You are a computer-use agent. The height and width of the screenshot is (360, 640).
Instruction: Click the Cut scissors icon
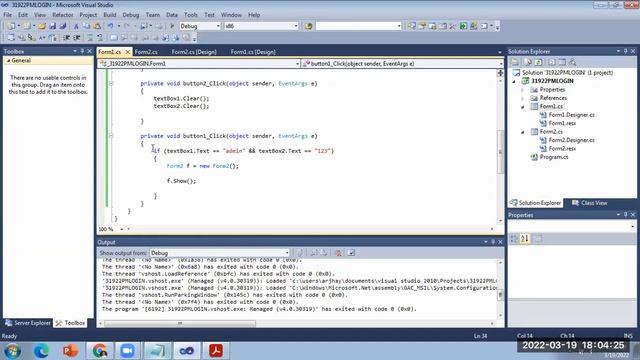tap(76, 26)
